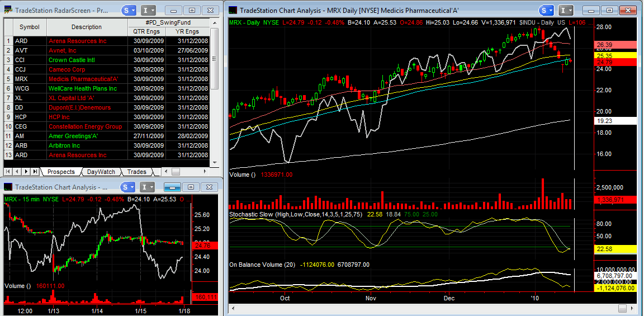The width and height of the screenshot is (644, 316).
Task: Click the 26.39 price marker on Daily axis
Action: pos(615,44)
